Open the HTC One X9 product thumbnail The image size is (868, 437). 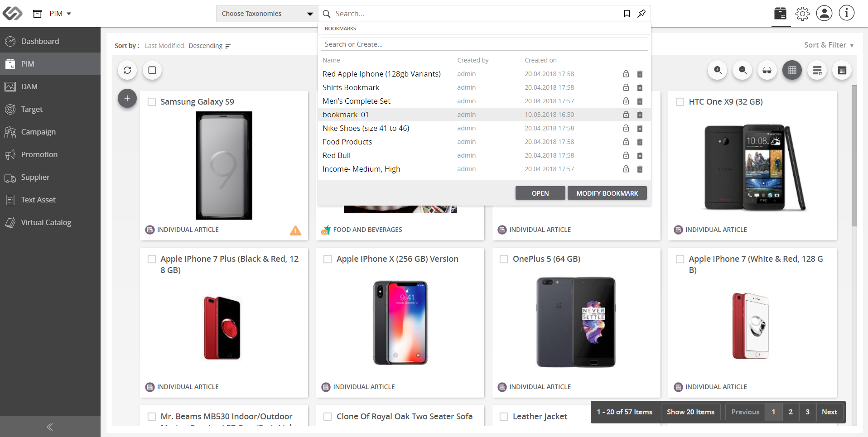click(754, 168)
